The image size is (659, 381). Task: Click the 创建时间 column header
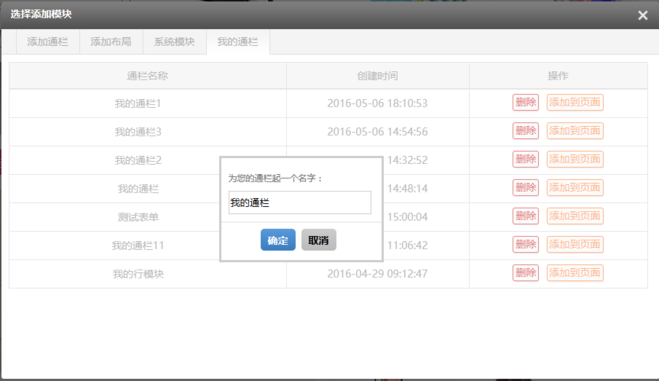click(x=377, y=76)
